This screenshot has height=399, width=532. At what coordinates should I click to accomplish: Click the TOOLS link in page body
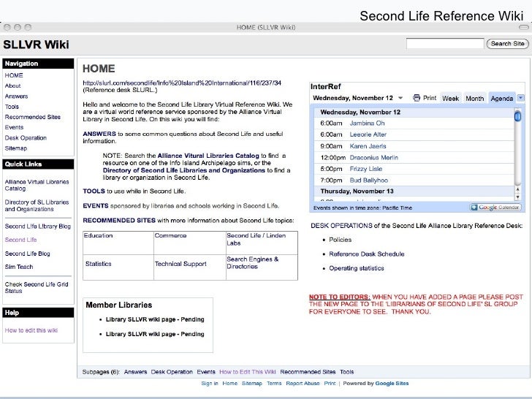coord(94,191)
